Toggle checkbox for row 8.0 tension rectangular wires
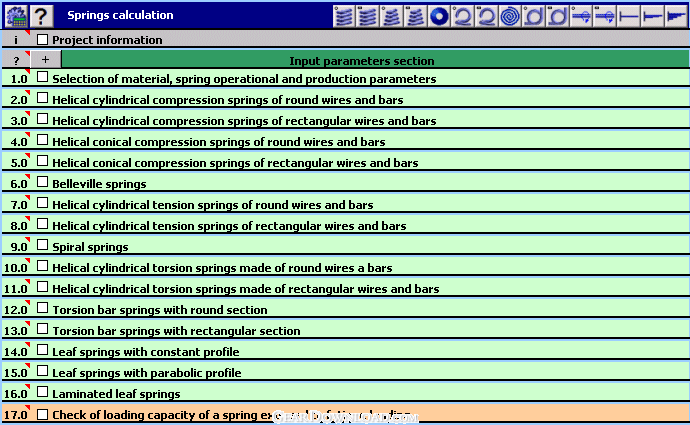Image resolution: width=690 pixels, height=425 pixels. 42,223
